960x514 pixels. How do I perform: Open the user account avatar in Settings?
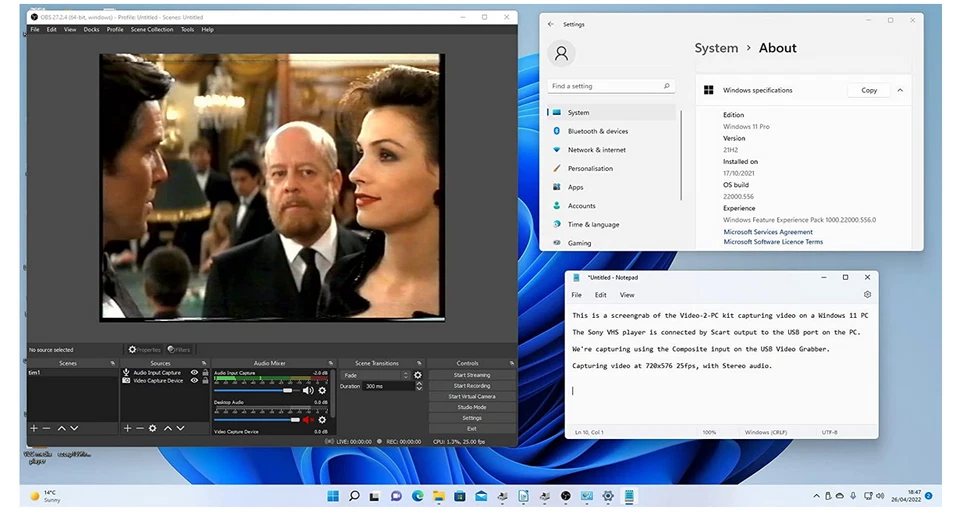561,53
